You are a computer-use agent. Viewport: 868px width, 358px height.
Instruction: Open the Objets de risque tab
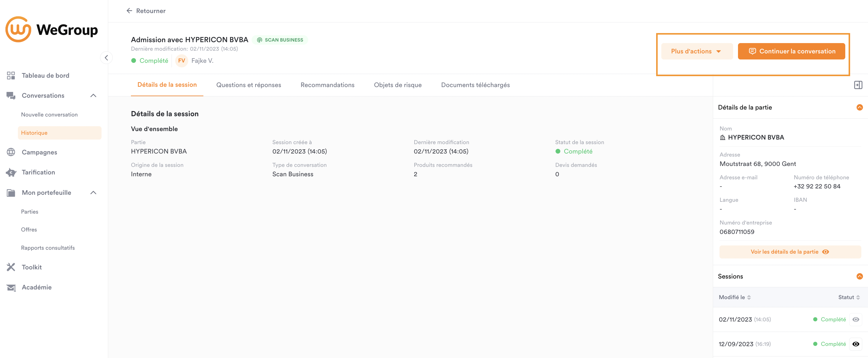click(x=398, y=85)
